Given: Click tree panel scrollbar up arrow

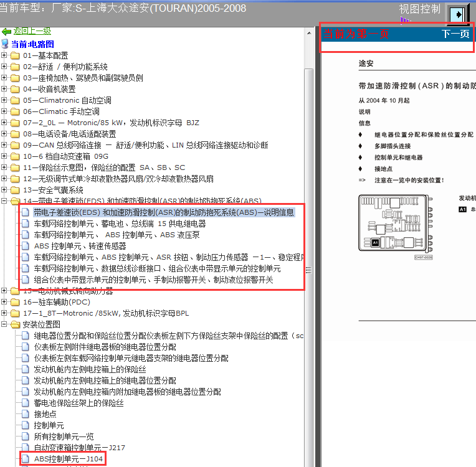Looking at the screenshot, I should tap(309, 33).
